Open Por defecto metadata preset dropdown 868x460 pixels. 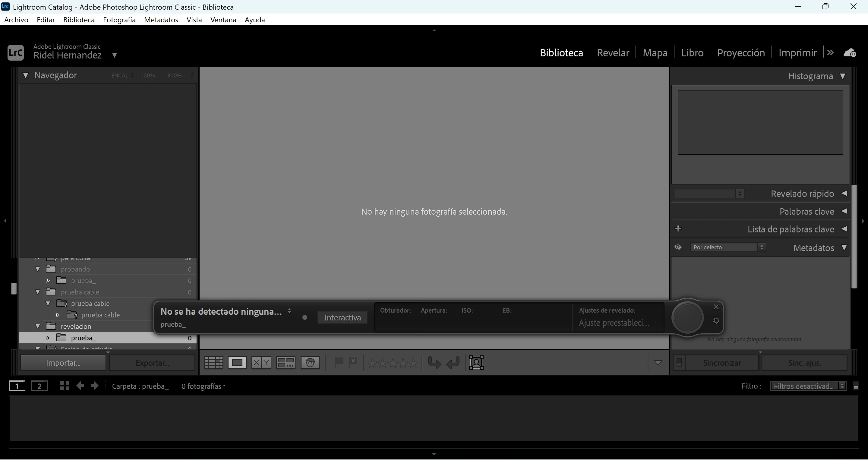tap(728, 247)
